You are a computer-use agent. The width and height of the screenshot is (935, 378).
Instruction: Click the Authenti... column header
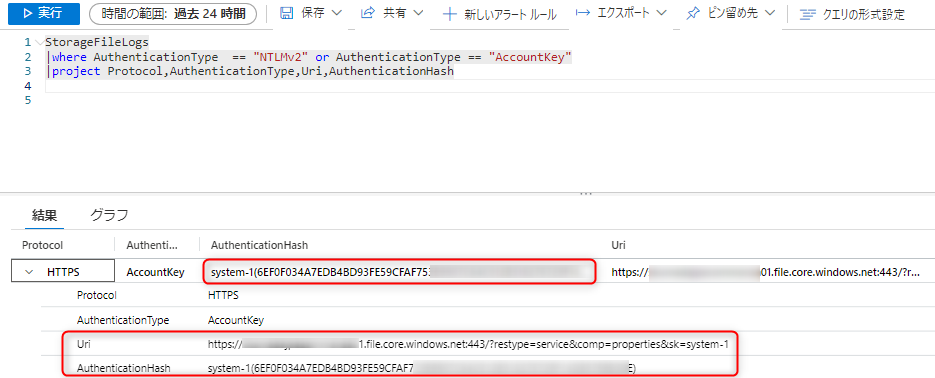click(x=152, y=245)
